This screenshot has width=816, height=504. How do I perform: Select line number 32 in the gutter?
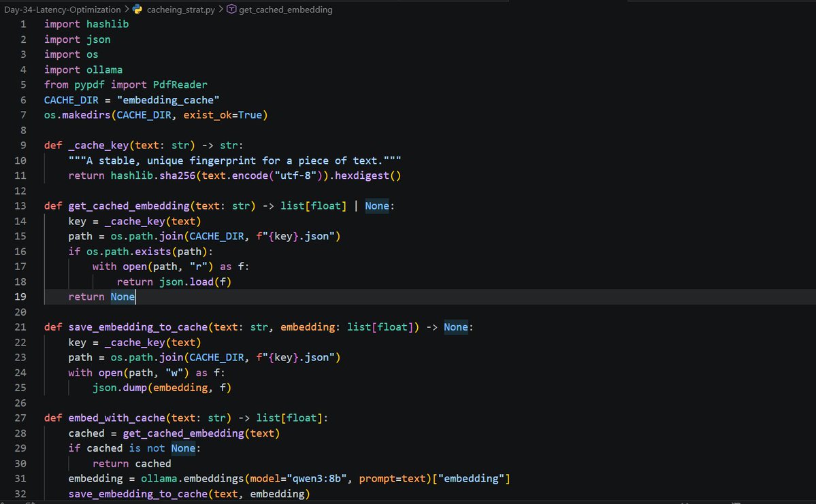(x=20, y=494)
